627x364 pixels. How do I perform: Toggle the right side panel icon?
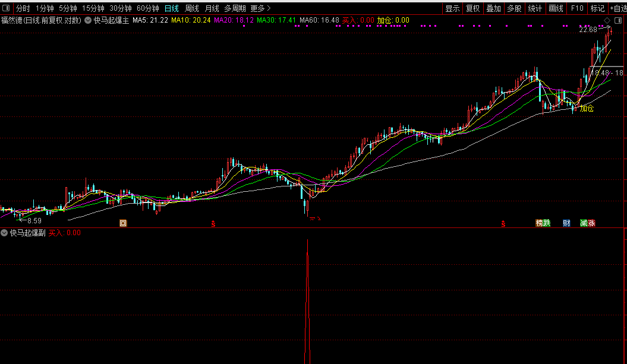(618, 20)
